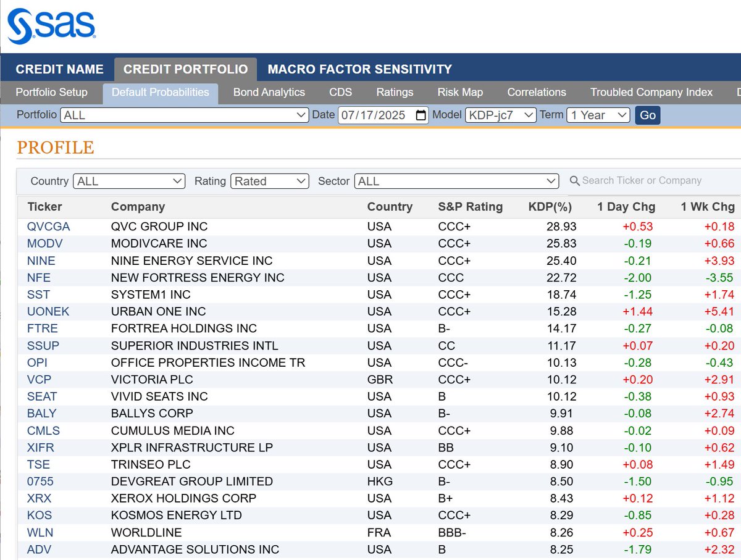Open the SSUP ticker link
Viewport: 741px width, 560px height.
[x=43, y=345]
